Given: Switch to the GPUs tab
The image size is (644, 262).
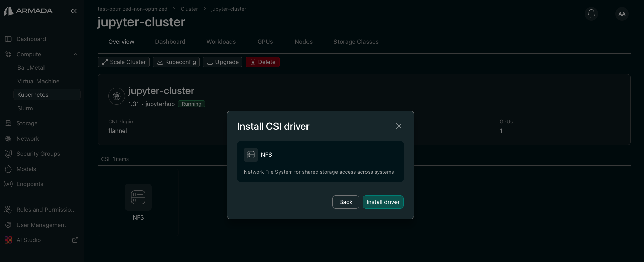Looking at the screenshot, I should click(265, 42).
